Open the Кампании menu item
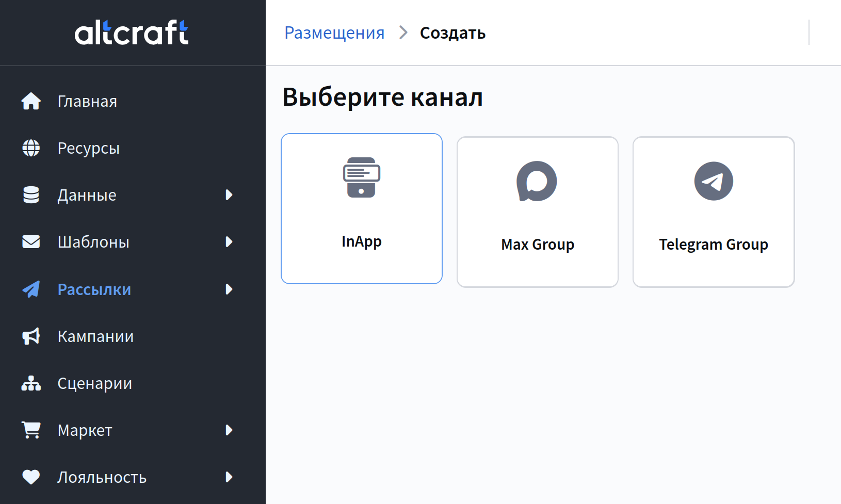This screenshot has width=841, height=504. [x=95, y=336]
